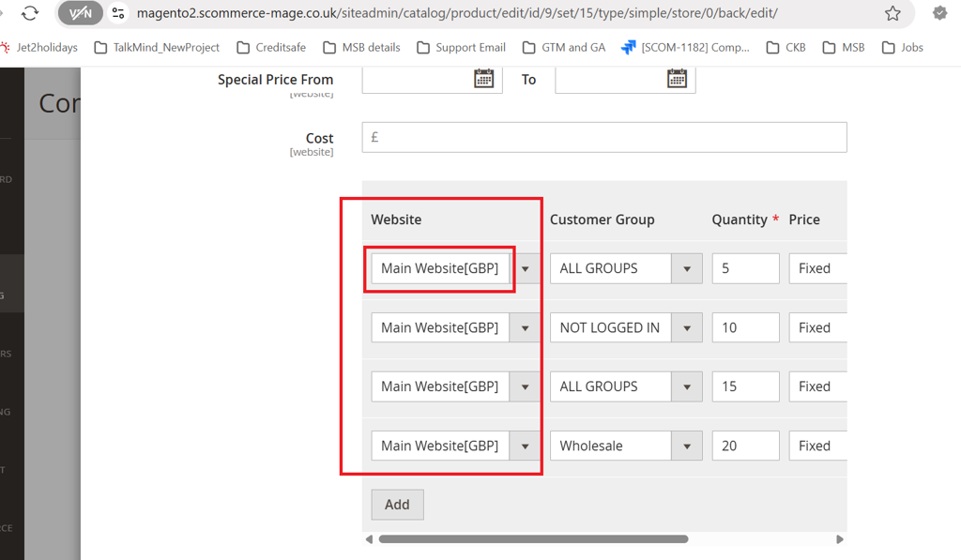Open the Jet2holidays bookmark

tap(39, 47)
